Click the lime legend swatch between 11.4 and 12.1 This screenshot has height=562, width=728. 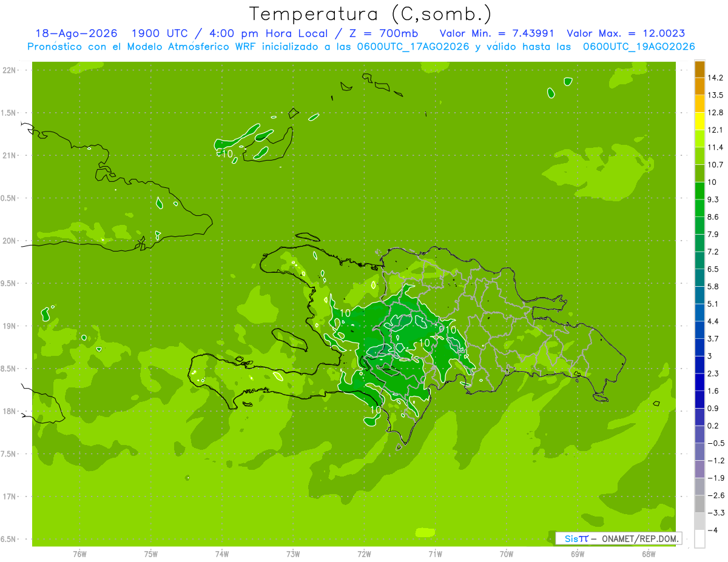coord(699,139)
